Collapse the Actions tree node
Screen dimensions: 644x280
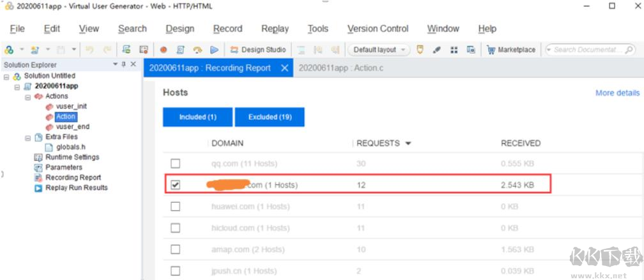[28, 97]
